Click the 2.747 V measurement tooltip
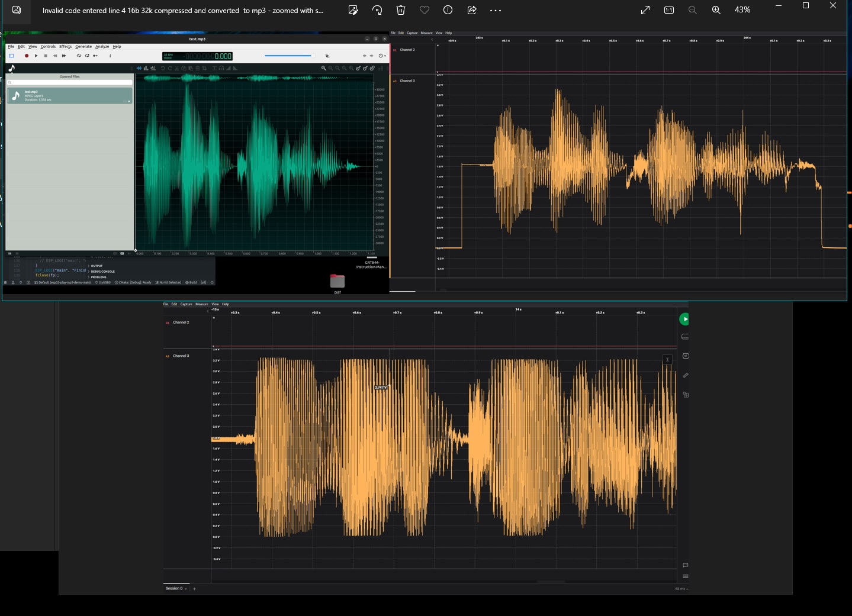 tap(381, 387)
